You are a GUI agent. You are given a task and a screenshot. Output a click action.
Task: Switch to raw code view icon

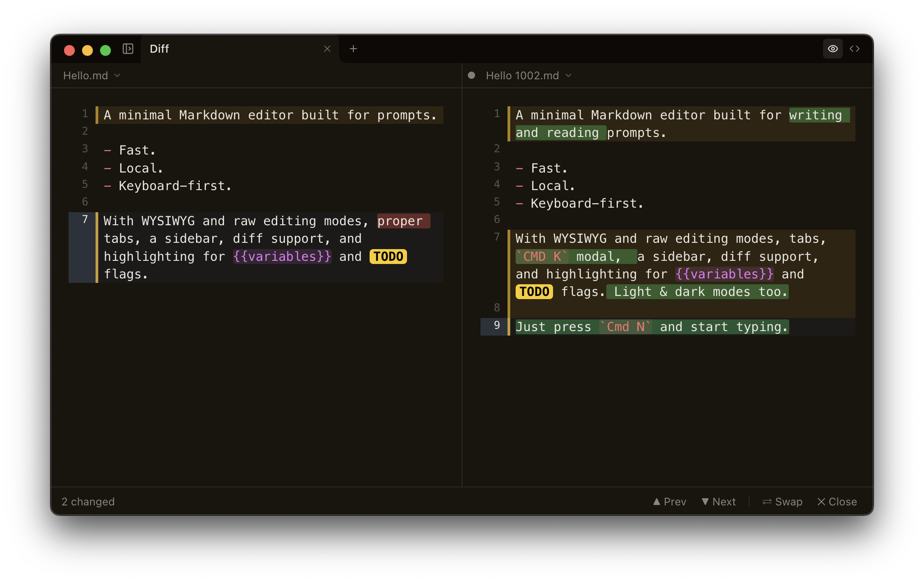click(855, 49)
